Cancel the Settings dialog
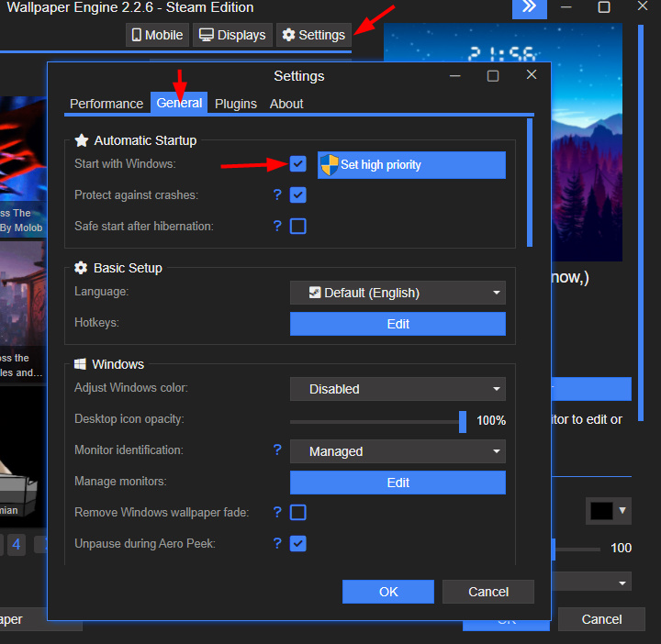The height and width of the screenshot is (644, 661). 488,592
